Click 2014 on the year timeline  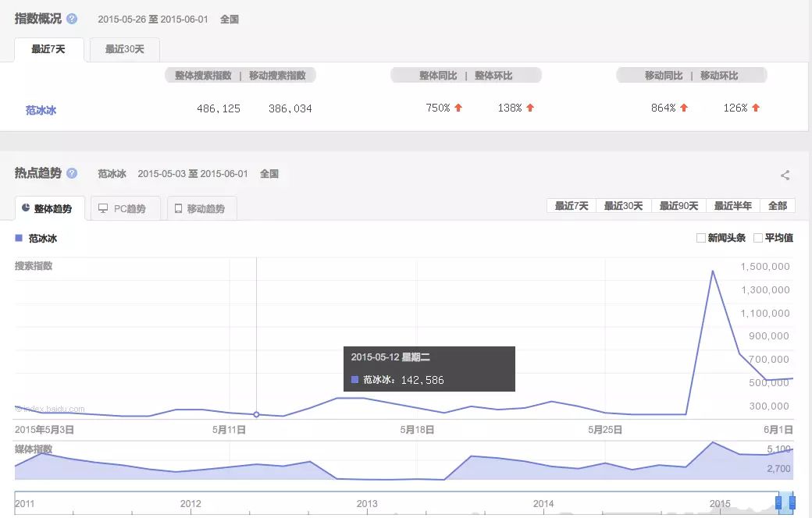[x=543, y=503]
